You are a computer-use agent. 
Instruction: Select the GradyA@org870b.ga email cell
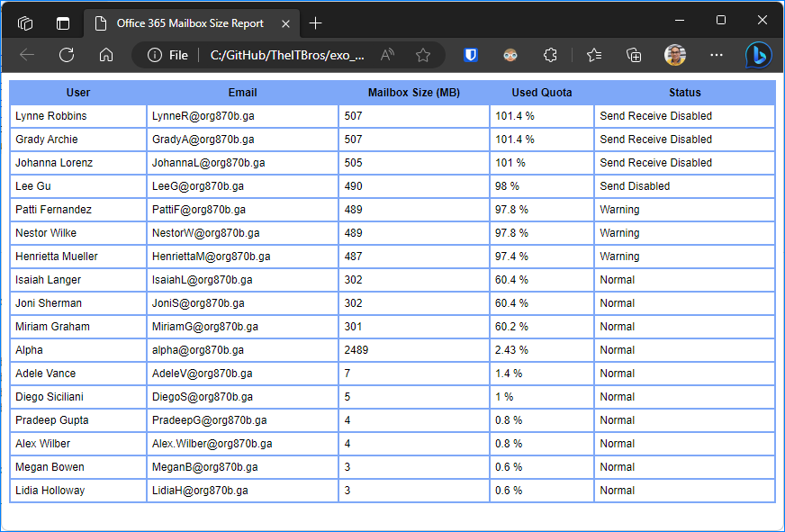pyautogui.click(x=243, y=140)
